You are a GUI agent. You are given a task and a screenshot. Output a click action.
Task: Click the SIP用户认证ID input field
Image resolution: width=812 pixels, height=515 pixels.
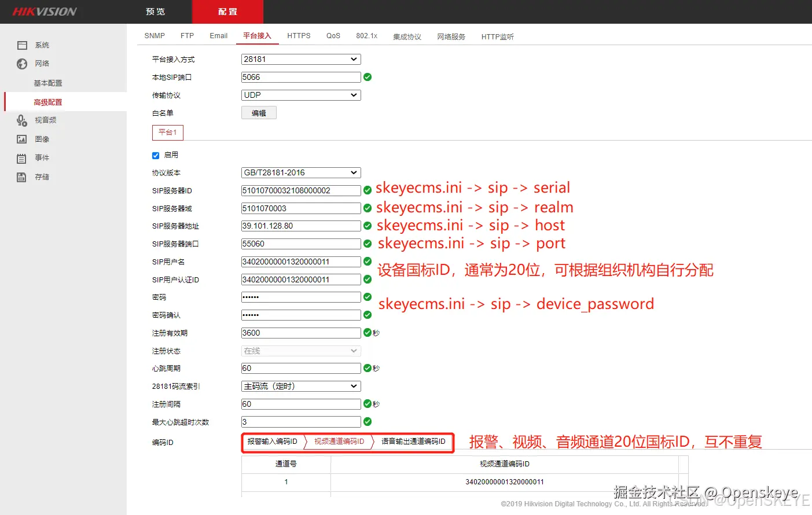(301, 279)
